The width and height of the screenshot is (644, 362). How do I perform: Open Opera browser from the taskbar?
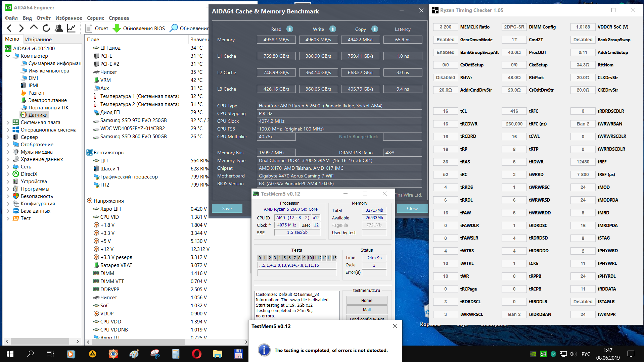click(196, 354)
